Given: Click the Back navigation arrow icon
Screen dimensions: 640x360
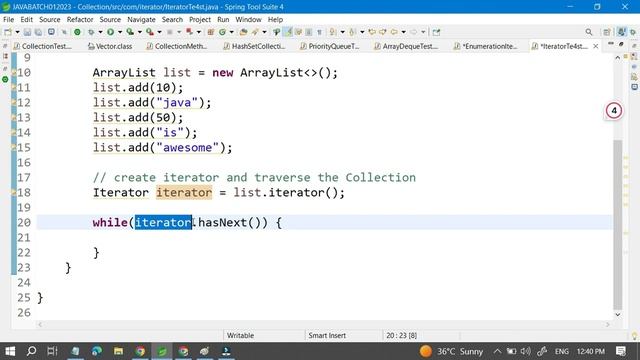Looking at the screenshot, I should pos(394,32).
